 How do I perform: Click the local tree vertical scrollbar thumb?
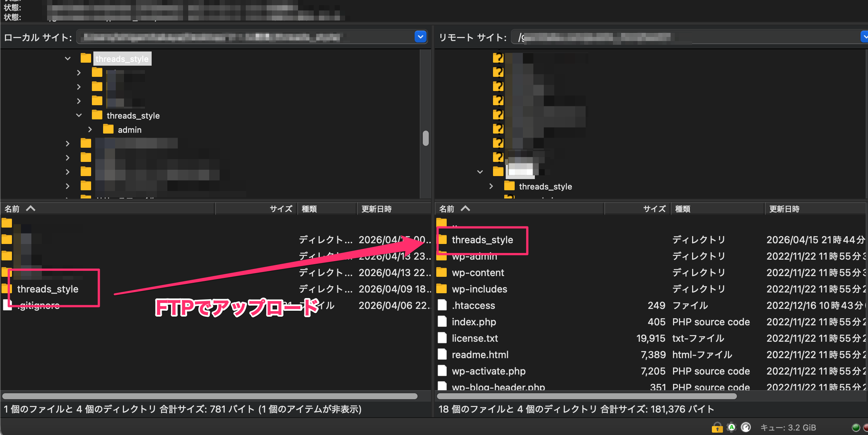click(425, 138)
